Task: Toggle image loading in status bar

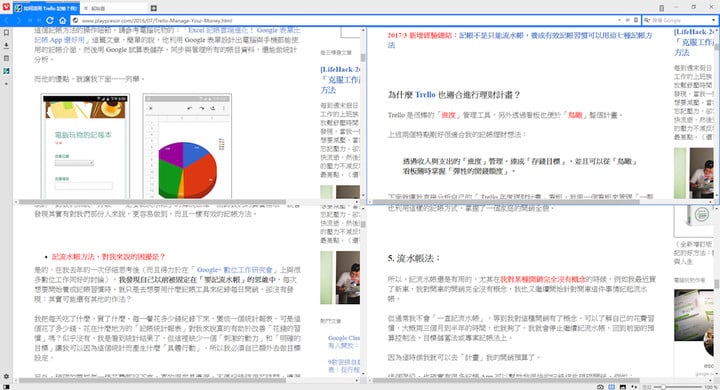Action: (x=623, y=387)
